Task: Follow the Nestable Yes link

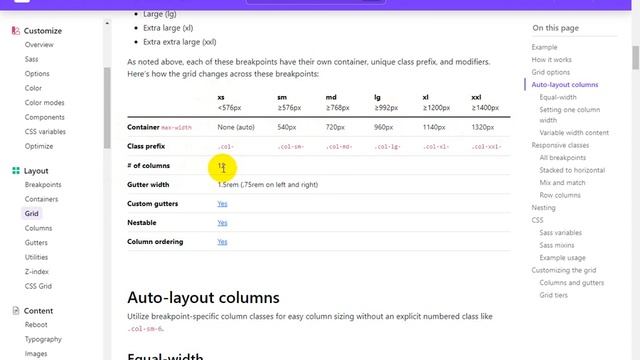Action: (222, 223)
